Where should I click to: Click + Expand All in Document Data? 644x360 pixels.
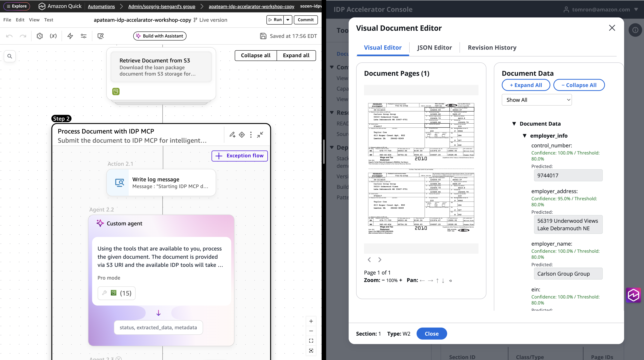click(x=526, y=85)
